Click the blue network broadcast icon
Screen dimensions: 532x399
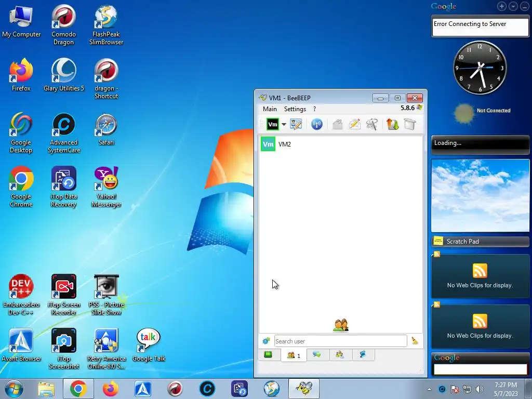pos(316,124)
